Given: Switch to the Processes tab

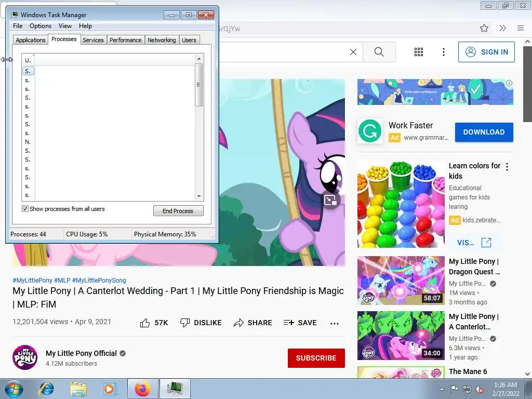Looking at the screenshot, I should (64, 39).
